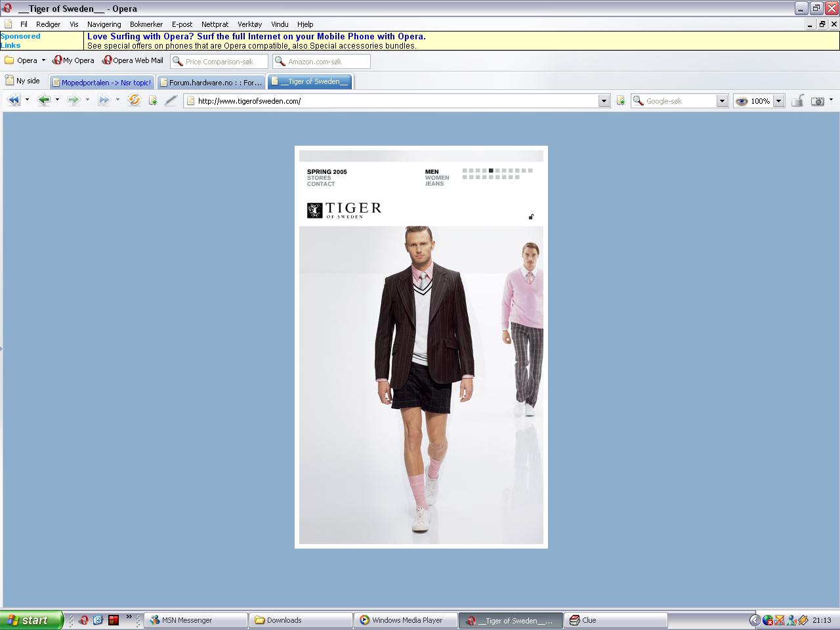
Task: Select the dark highlighted gallery square
Action: click(491, 171)
